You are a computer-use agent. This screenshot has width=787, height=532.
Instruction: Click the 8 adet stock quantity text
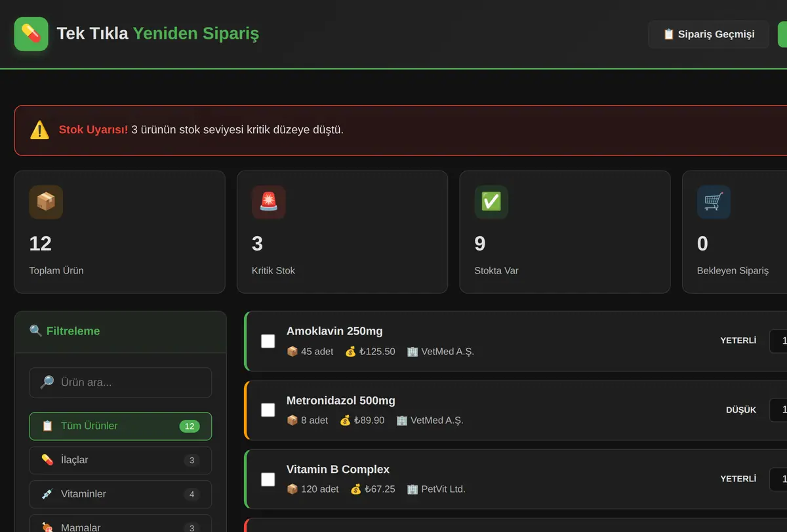[x=315, y=420]
